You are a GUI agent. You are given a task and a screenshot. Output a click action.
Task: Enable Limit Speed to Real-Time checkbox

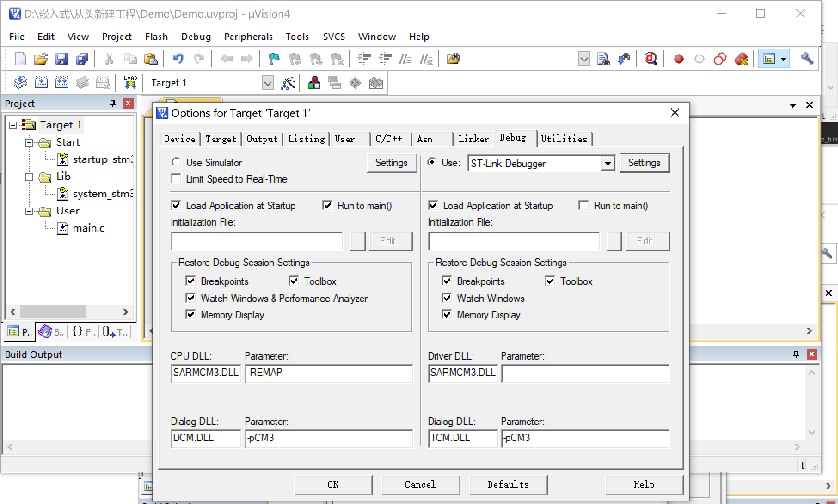[x=176, y=179]
